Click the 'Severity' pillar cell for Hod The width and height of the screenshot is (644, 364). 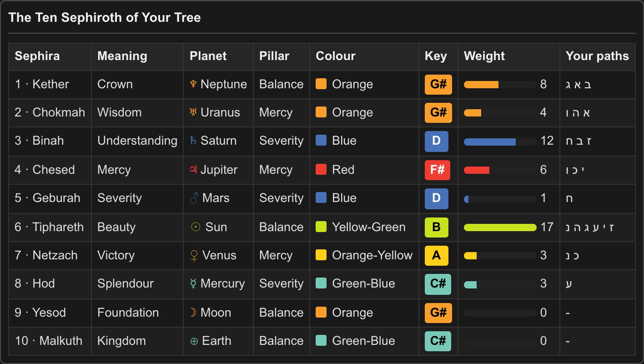282,284
